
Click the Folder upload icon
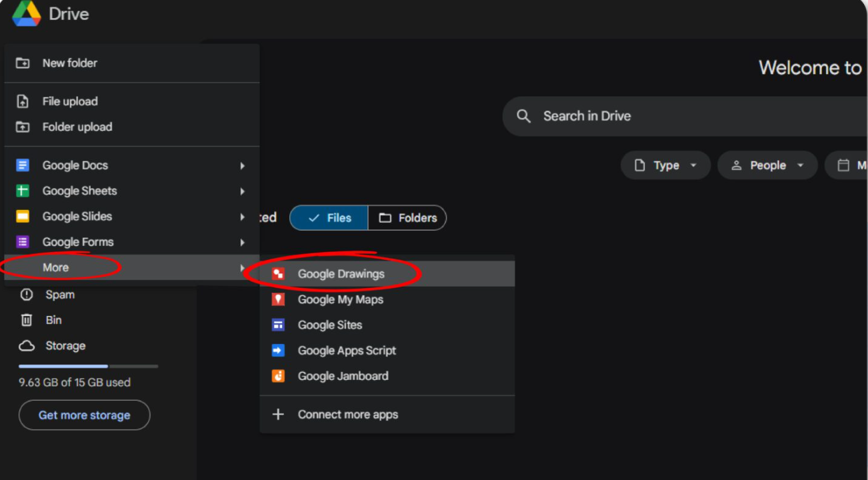pos(23,127)
